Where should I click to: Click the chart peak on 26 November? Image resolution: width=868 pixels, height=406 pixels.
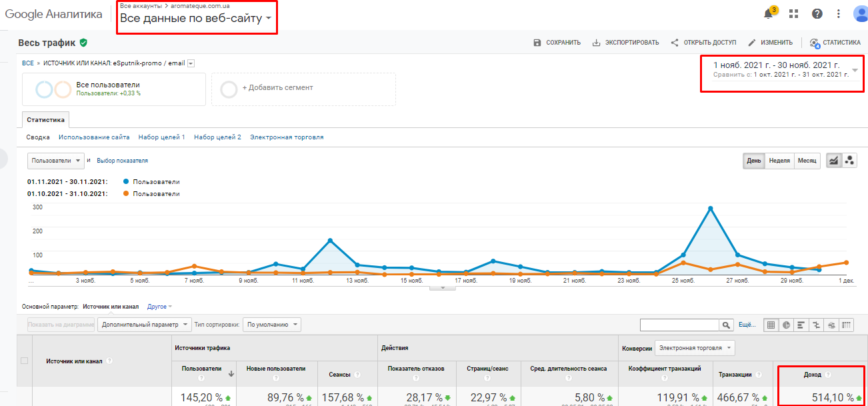(x=711, y=209)
